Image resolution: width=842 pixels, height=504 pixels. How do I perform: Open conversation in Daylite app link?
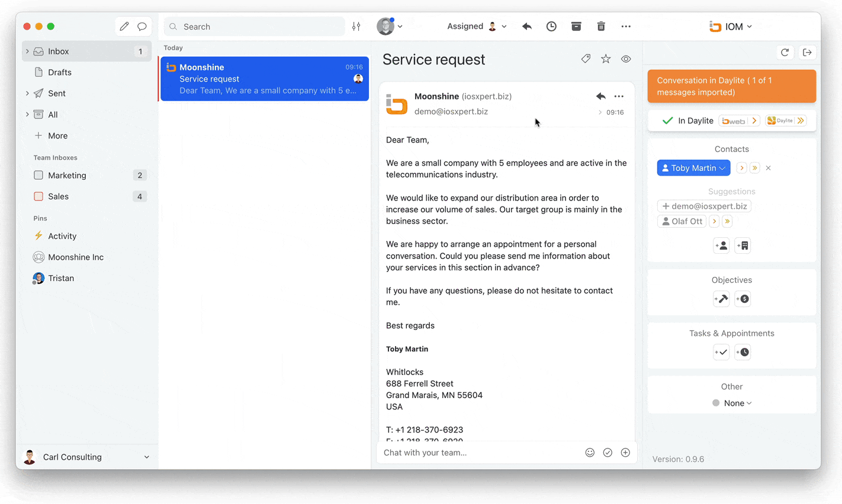click(x=786, y=121)
